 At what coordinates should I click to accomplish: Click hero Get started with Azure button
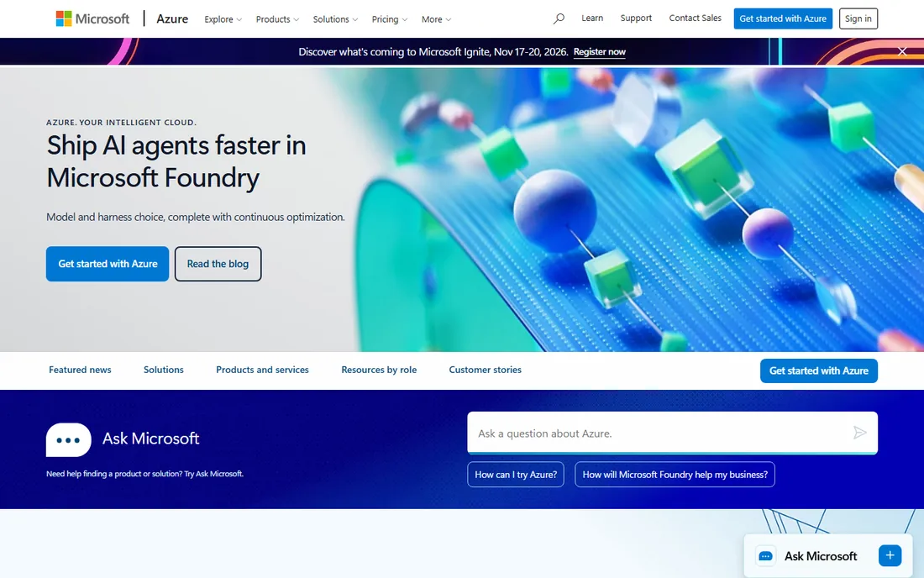(x=108, y=264)
